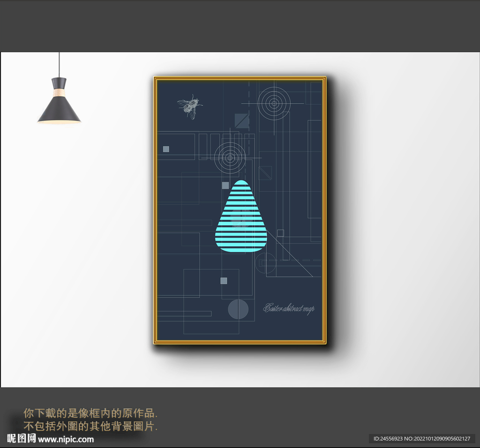Toggle the small gray square marker upper left
The height and width of the screenshot is (448, 480).
pos(165,148)
